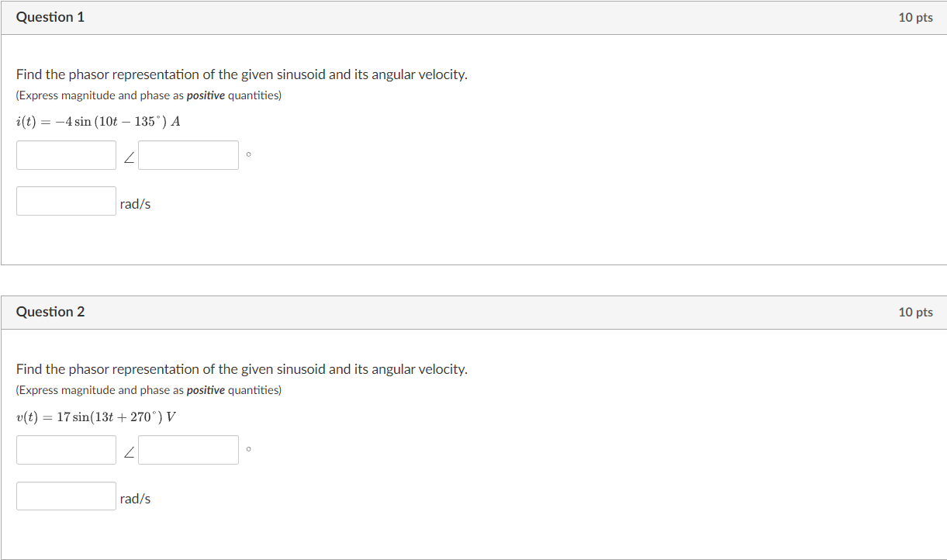
Task: Click the rad/s input field in Question 2
Action: 66,495
